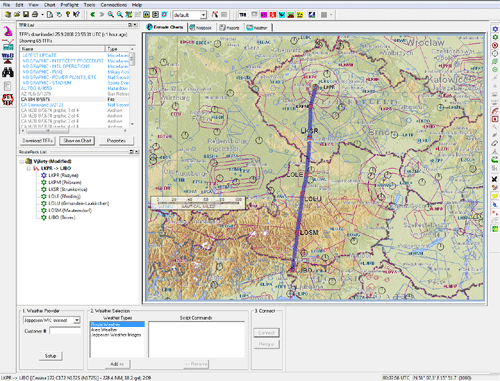Viewport: 500px width, 381px height.
Task: Click the Type column header in TFR list
Action: pos(117,49)
